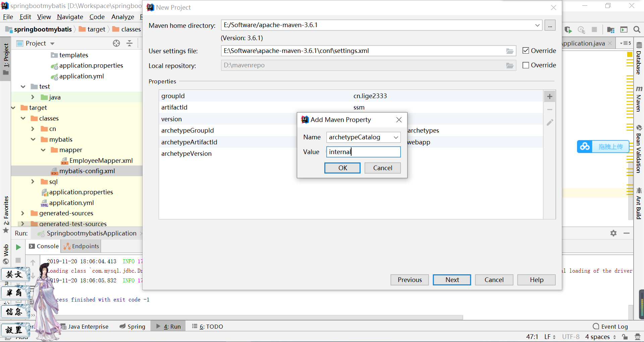Switch to the Endpoints tab
Image resolution: width=644 pixels, height=342 pixels.
[81, 246]
